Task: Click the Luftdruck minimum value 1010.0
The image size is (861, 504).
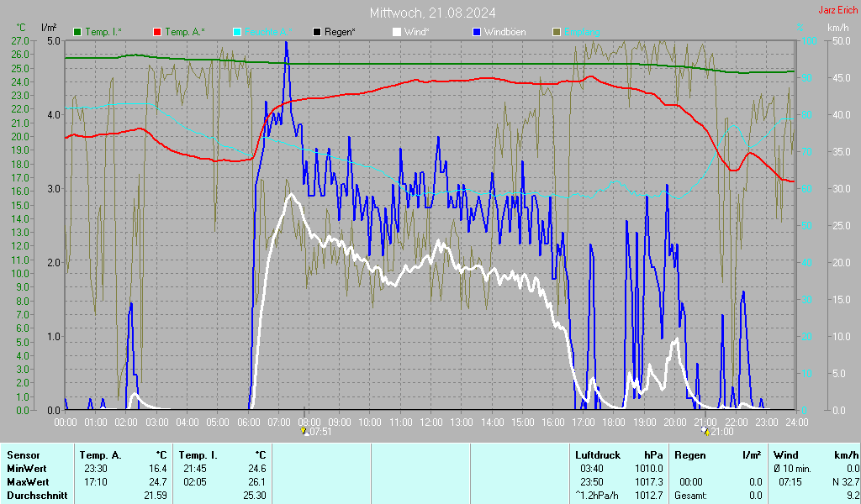Action: pyautogui.click(x=649, y=469)
